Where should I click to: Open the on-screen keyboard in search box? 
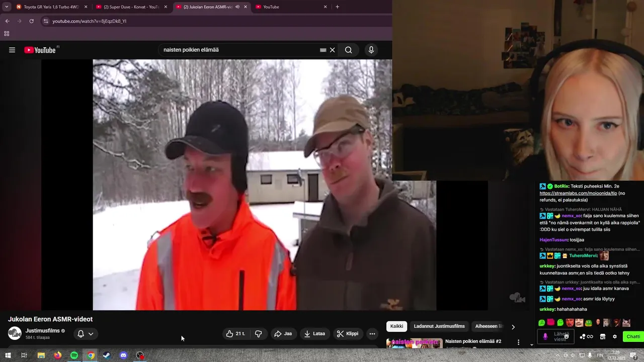(323, 50)
